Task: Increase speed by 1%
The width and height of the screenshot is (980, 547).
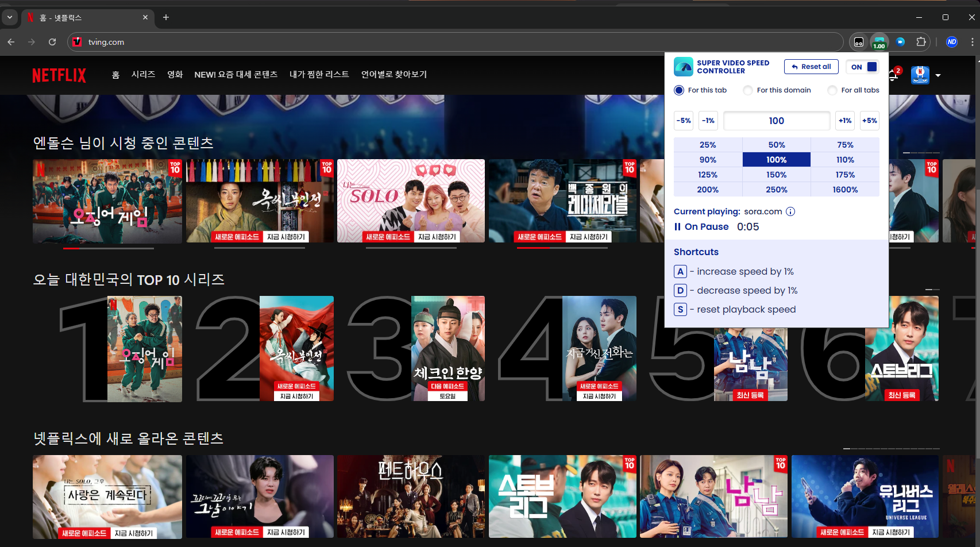Action: [x=845, y=121]
